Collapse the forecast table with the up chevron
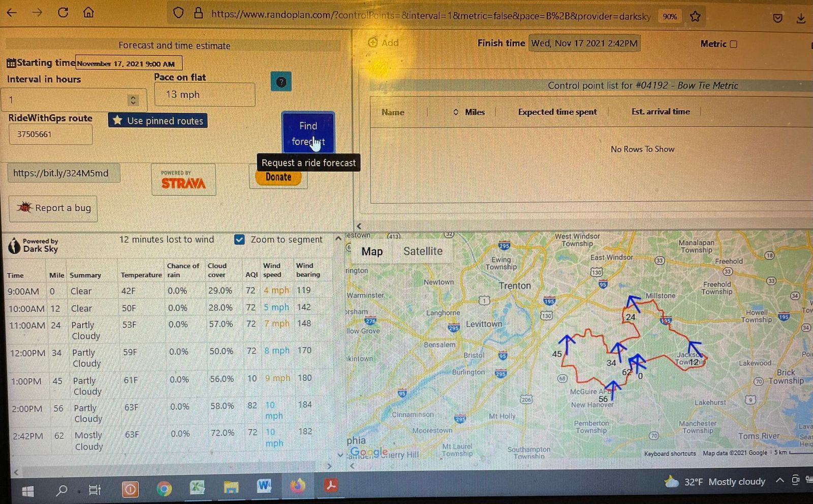The width and height of the screenshot is (813, 504). [x=338, y=238]
